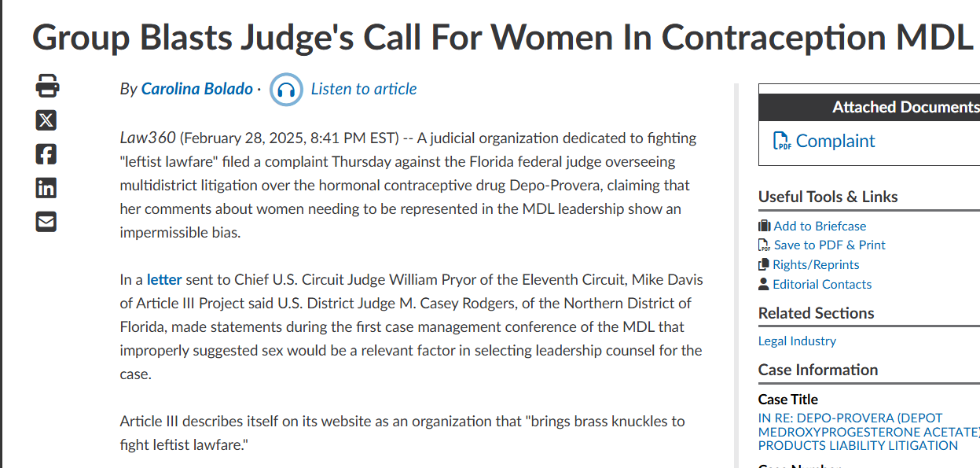Click PDF icon next to Complaint

coord(782,142)
